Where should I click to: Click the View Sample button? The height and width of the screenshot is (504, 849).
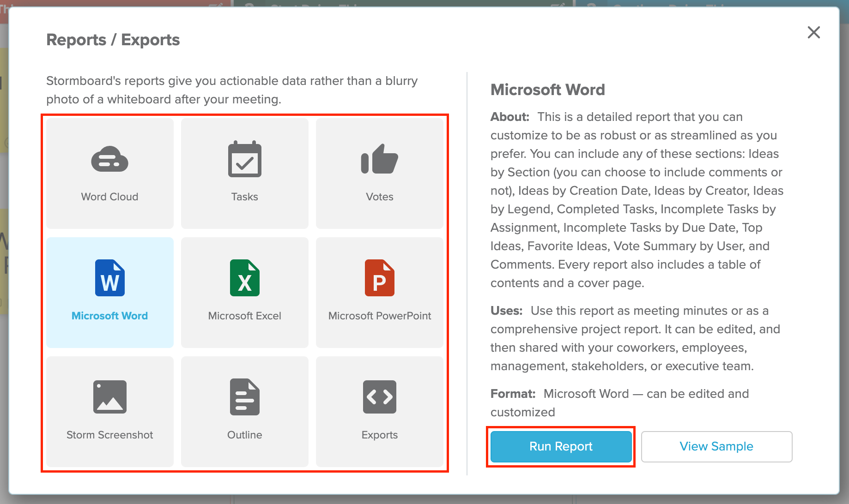point(717,446)
